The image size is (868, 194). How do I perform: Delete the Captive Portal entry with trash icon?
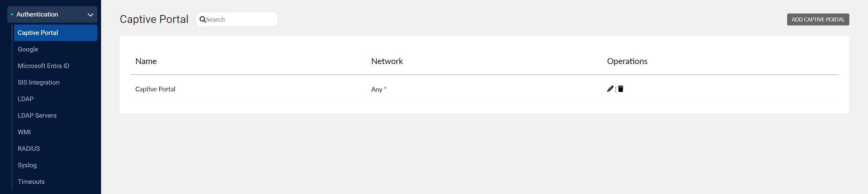tap(621, 89)
